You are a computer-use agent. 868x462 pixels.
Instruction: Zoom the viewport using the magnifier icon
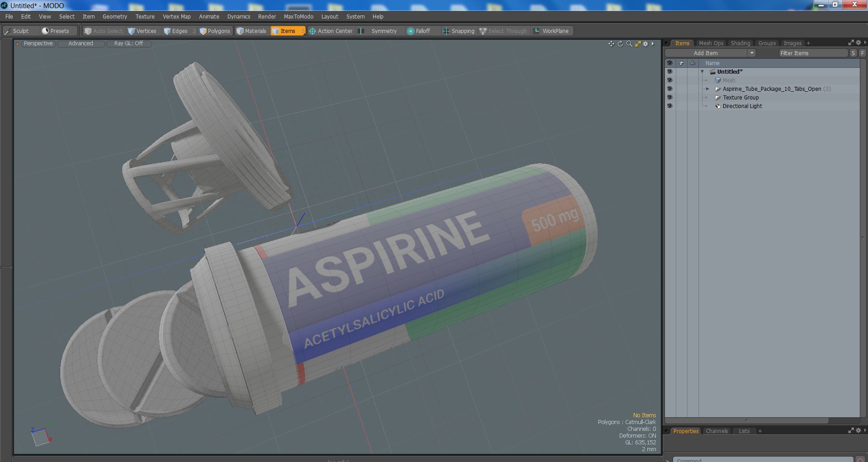coord(629,44)
